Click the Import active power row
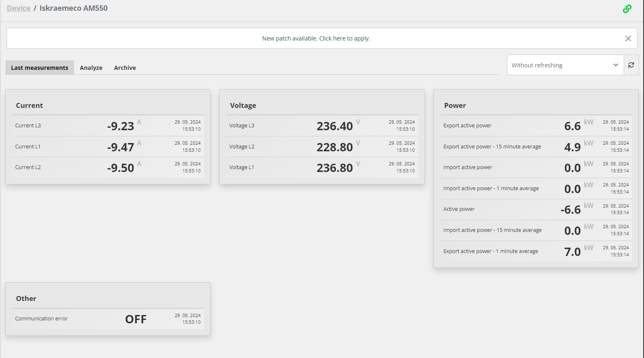Screen dimensions: 644x358 click(x=536, y=167)
